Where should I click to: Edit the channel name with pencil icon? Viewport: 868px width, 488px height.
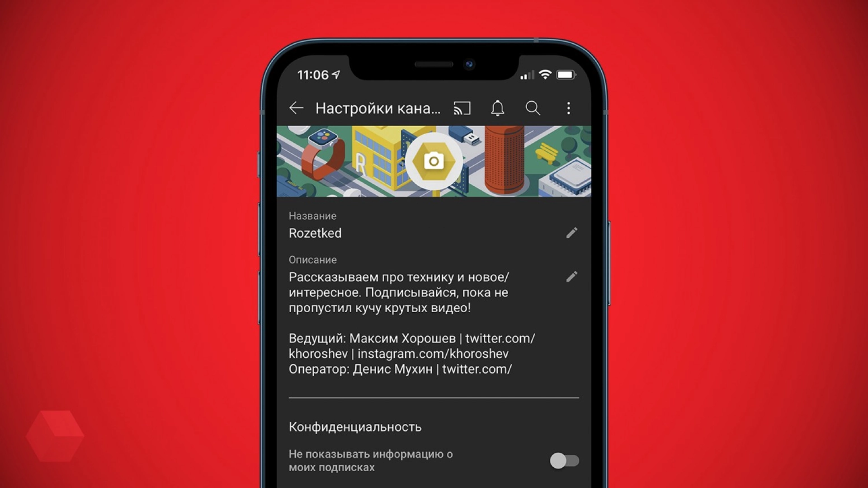pos(571,232)
